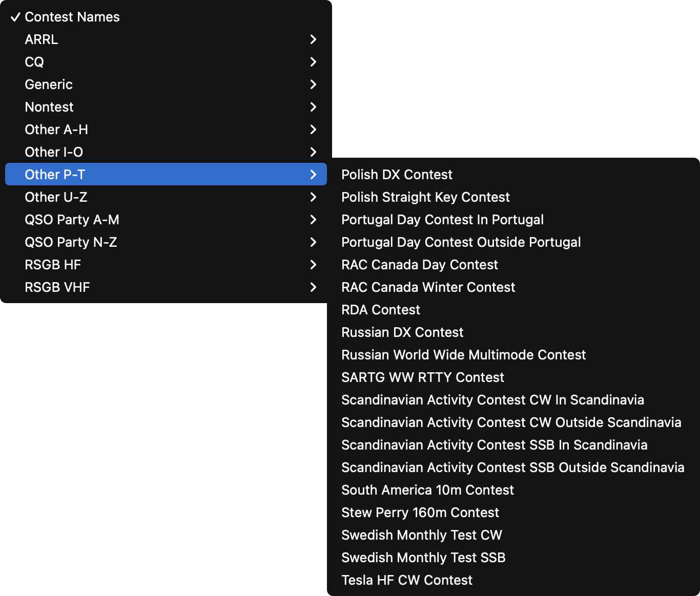The image size is (700, 596).
Task: Choose Scandinavian Activity Contest CW Outside Scandinavia
Action: 513,422
